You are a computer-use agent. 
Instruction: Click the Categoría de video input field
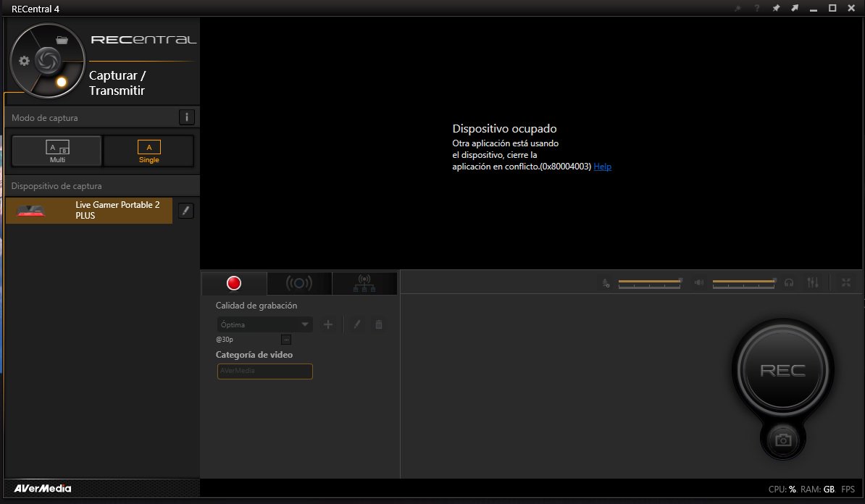pos(265,371)
